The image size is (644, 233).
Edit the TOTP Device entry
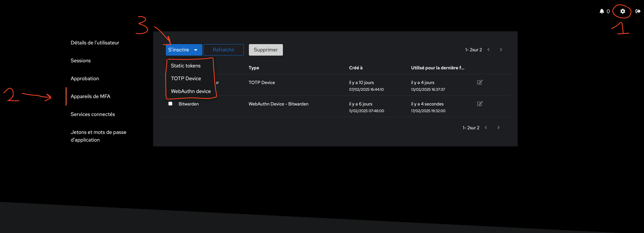[480, 82]
